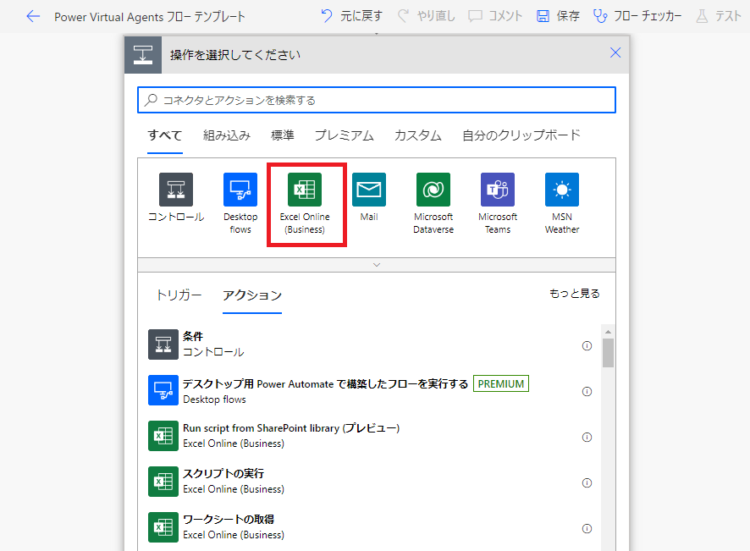Select the アクション tab
750x551 pixels.
(252, 295)
